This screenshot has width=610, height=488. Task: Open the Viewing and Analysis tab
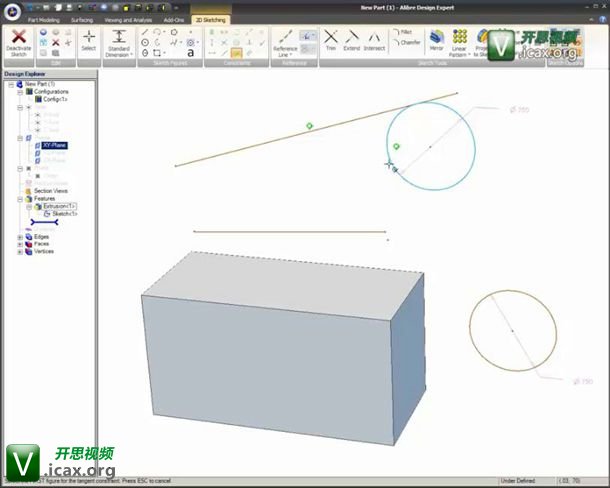coord(128,20)
